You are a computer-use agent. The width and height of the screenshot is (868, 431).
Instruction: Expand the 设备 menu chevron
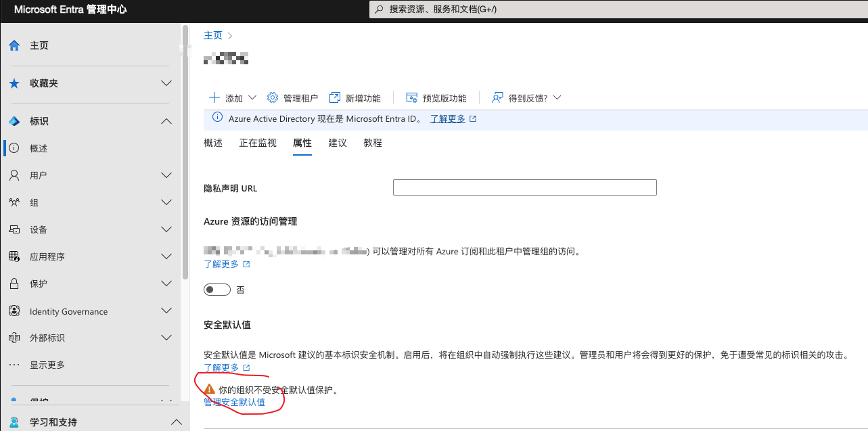click(166, 229)
